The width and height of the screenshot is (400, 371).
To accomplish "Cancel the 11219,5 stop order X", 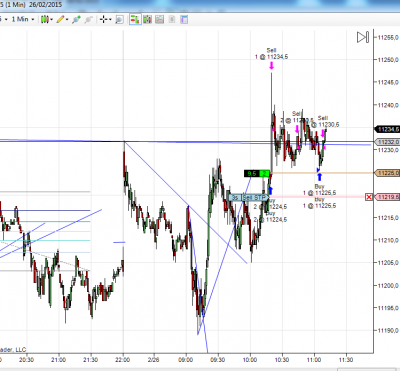I will 369,197.
